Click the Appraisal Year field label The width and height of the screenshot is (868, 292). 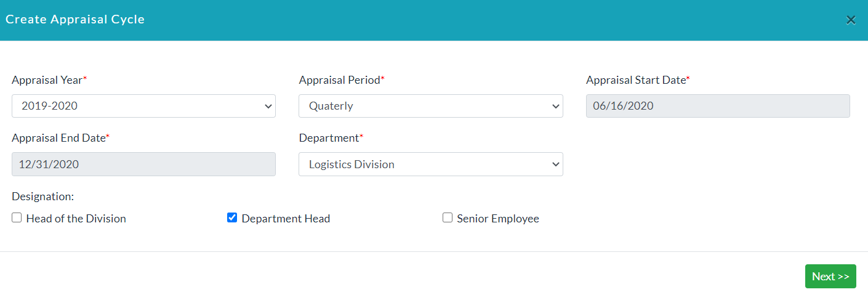click(47, 80)
